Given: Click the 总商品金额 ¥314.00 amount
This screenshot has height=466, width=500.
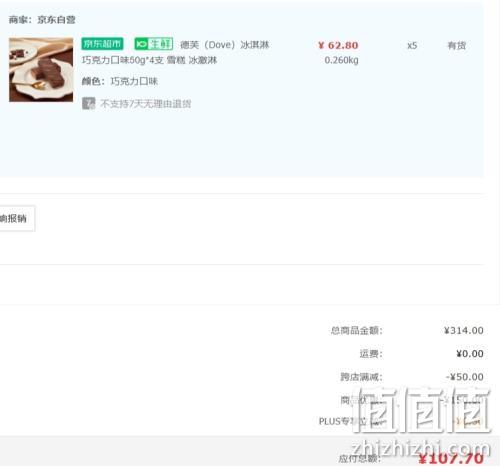Looking at the screenshot, I should (x=464, y=330).
